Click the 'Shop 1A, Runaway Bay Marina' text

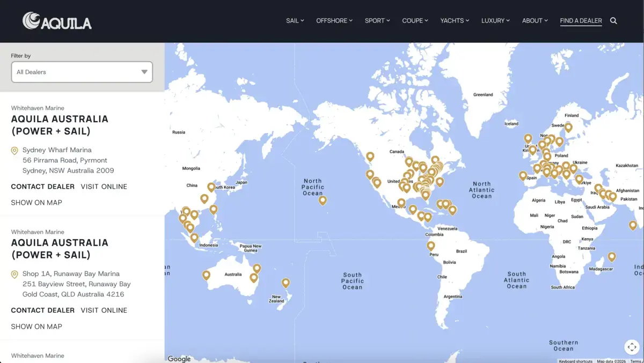71,274
